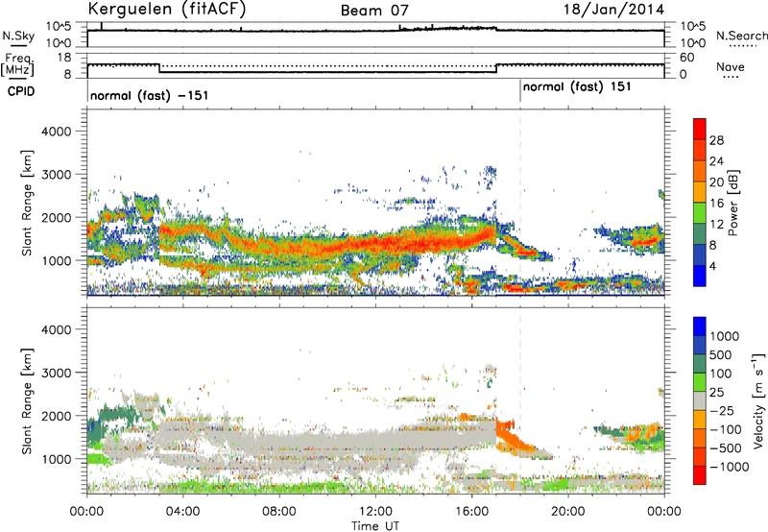
Task: Click the "Nave" legend label
Action: pos(731,67)
